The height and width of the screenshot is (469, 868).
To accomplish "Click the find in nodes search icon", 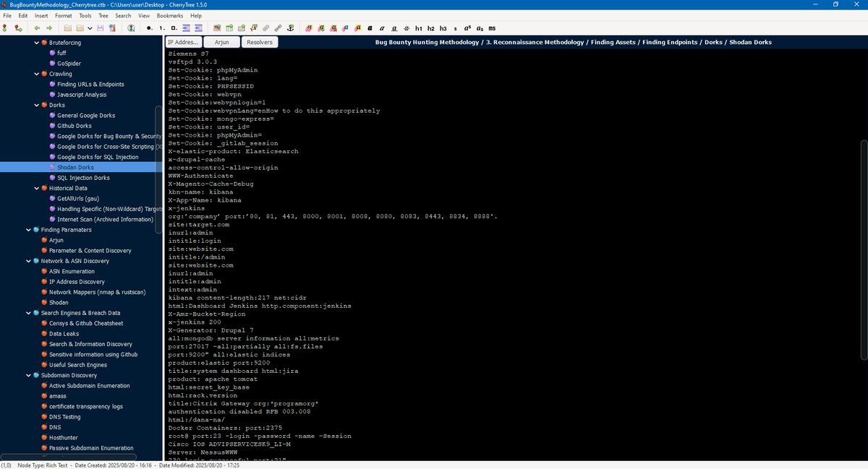I will pyautogui.click(x=131, y=28).
